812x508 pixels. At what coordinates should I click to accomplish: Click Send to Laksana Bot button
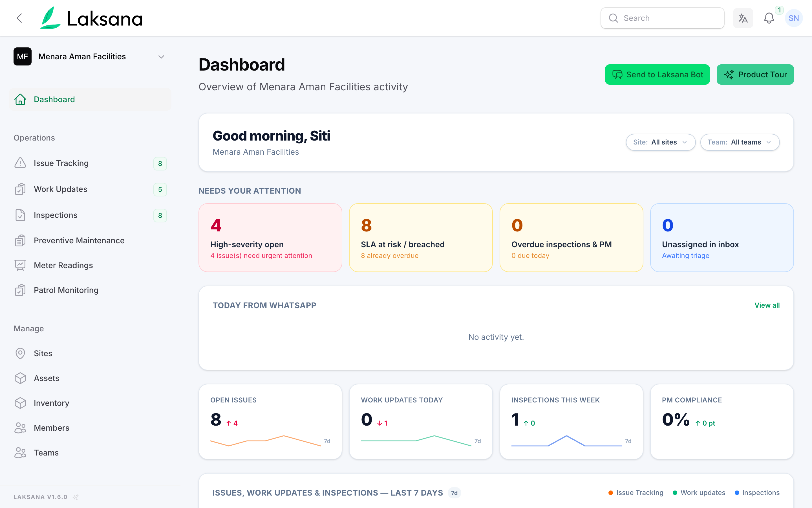[x=657, y=75]
